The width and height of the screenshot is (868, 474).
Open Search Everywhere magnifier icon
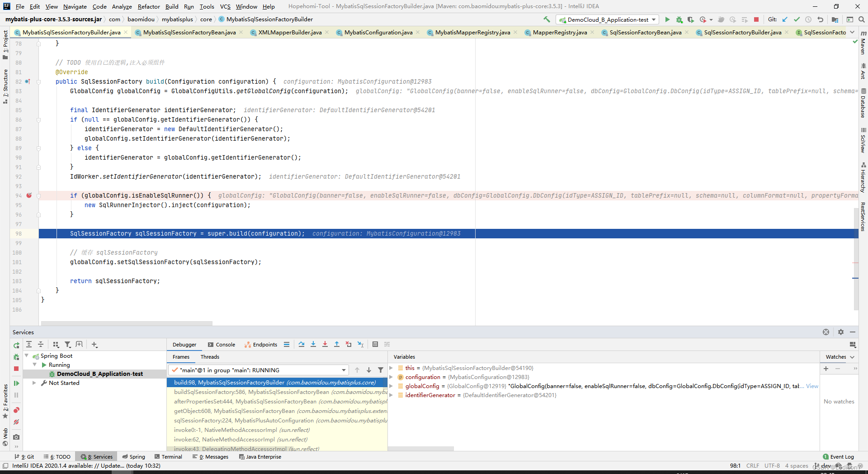click(x=862, y=19)
